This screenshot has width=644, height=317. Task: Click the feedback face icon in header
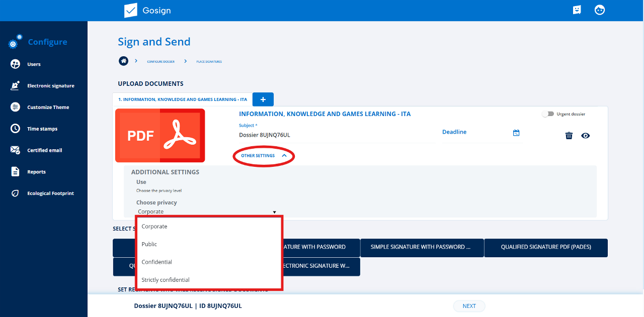(577, 10)
